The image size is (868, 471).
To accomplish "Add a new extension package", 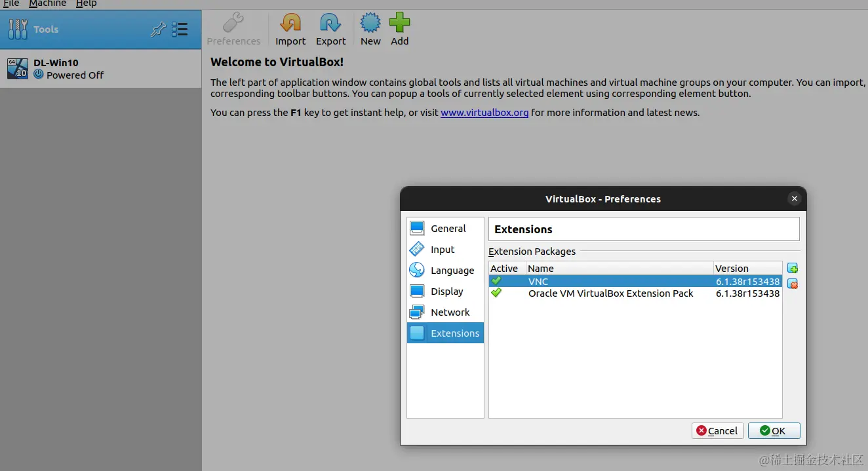I will (793, 269).
